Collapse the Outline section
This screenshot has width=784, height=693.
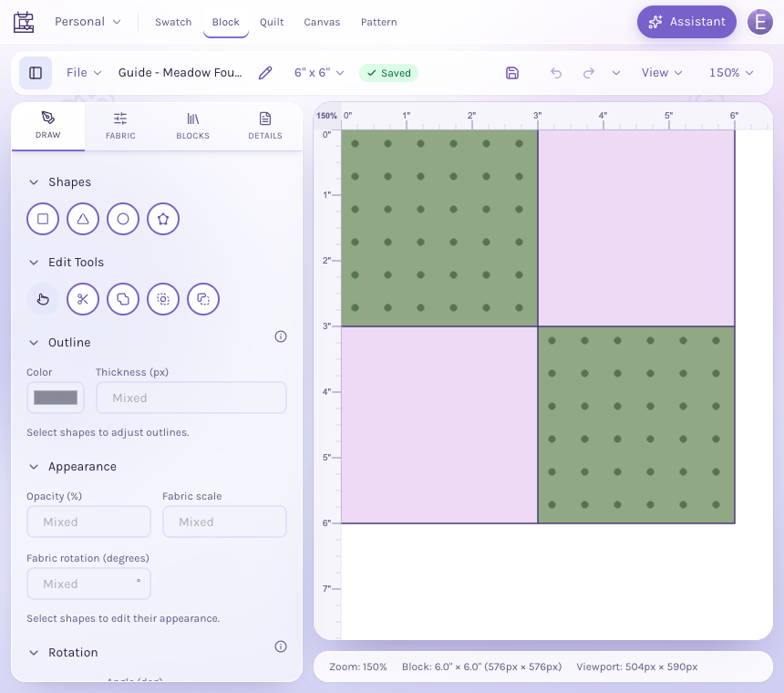tap(34, 343)
